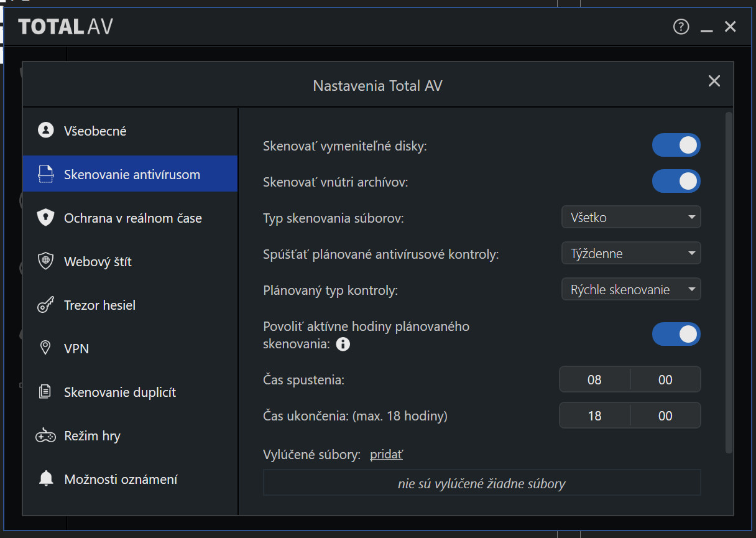The height and width of the screenshot is (538, 756).
Task: Click the Trezor hesiel key icon
Action: (x=45, y=305)
